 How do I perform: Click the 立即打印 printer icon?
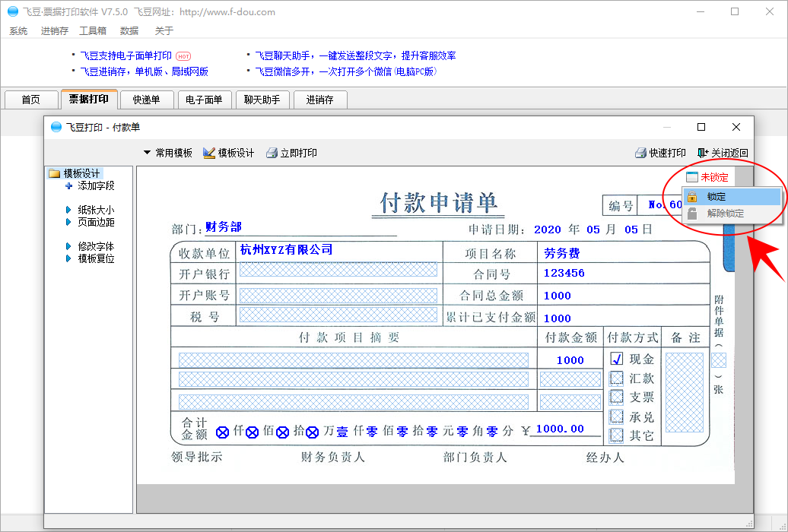coord(272,153)
